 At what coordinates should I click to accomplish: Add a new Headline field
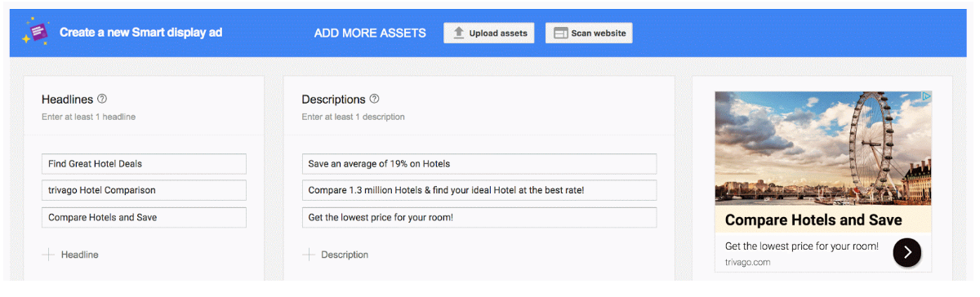coord(70,255)
